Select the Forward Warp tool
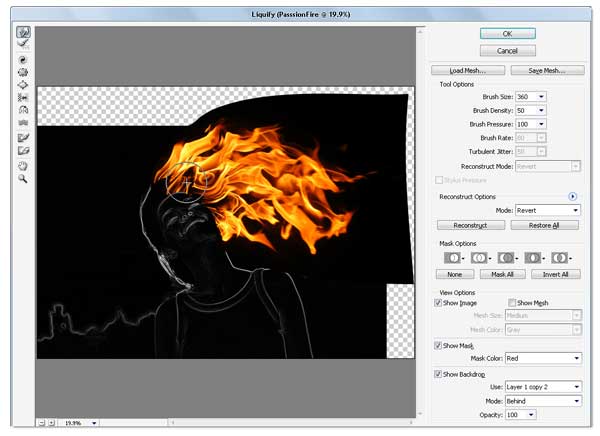This screenshot has width=600, height=436. click(x=22, y=33)
